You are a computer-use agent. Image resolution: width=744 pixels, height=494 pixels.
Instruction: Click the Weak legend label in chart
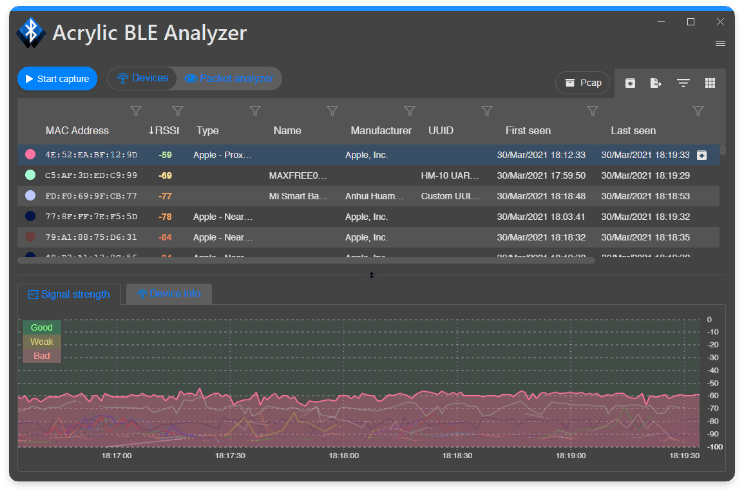pyautogui.click(x=41, y=342)
